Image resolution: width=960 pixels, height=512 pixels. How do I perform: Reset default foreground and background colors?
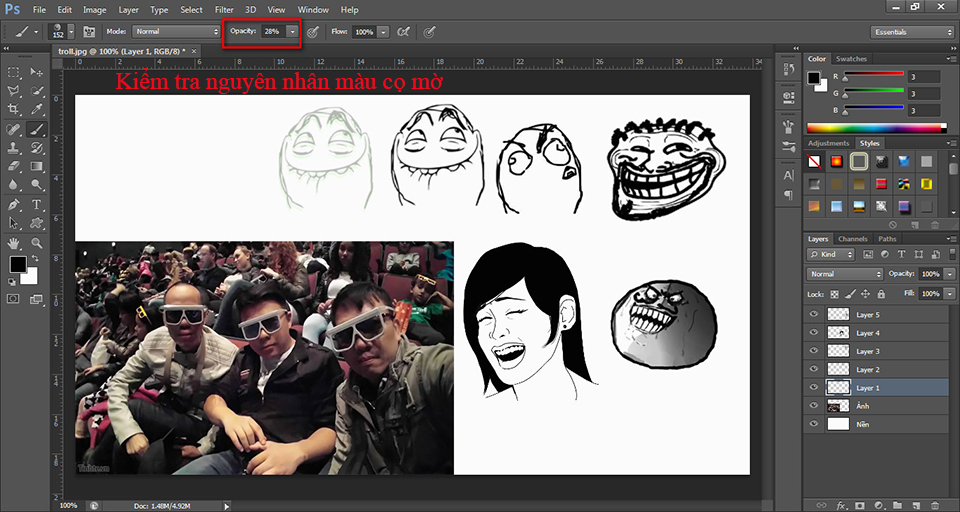[x=12, y=282]
